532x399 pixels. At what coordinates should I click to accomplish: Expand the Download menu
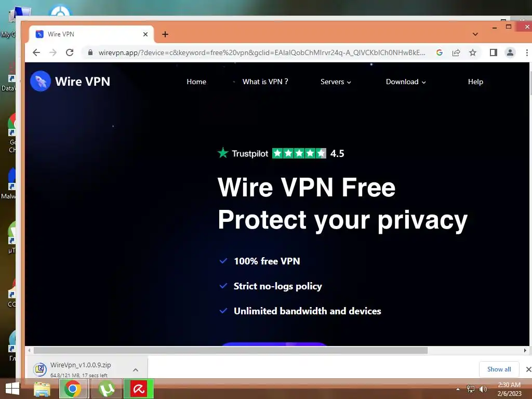click(x=406, y=82)
